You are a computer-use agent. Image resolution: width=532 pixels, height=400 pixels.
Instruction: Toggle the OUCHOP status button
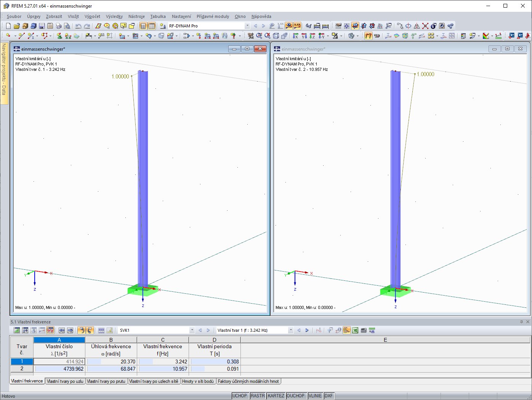296,396
